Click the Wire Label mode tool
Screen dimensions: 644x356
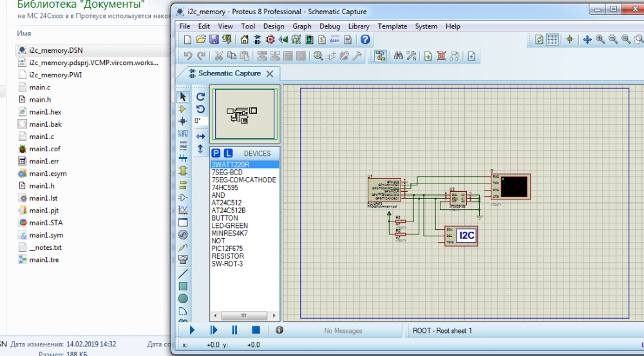(x=183, y=133)
